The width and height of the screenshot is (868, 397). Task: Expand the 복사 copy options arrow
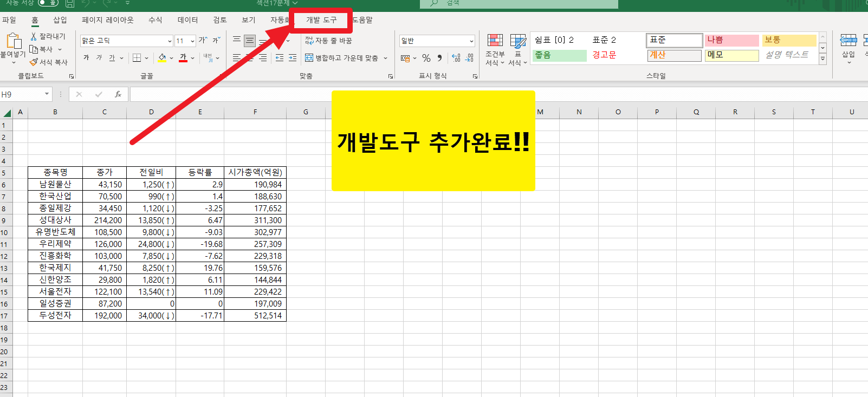60,49
